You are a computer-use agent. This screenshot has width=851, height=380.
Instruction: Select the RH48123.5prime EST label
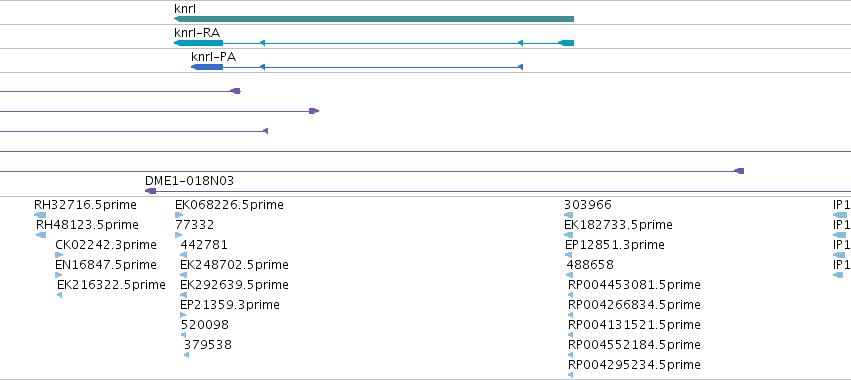87,225
